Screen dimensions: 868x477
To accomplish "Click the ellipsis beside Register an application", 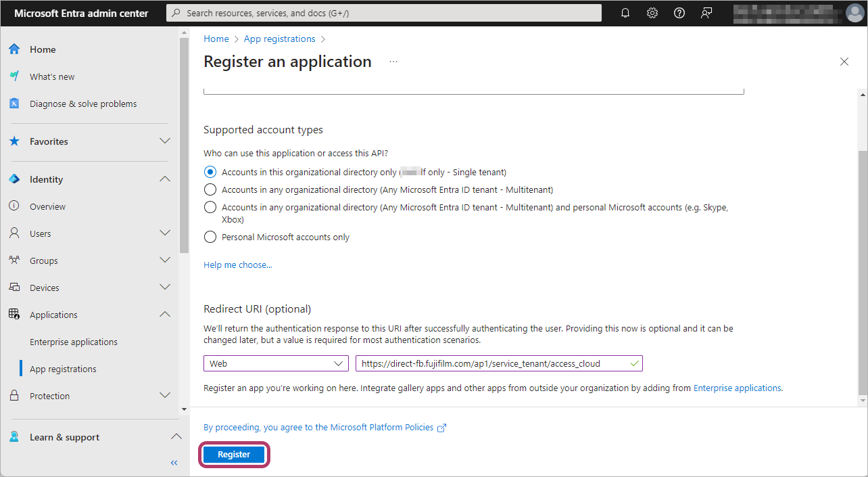I will [393, 62].
